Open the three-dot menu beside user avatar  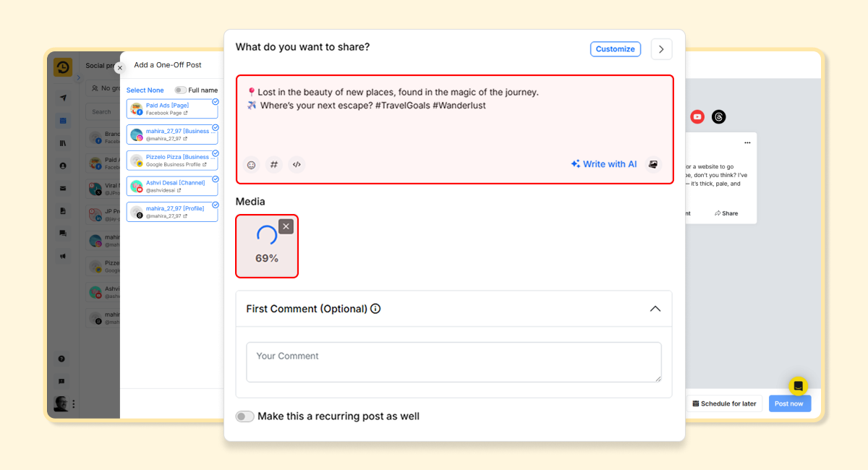tap(74, 404)
